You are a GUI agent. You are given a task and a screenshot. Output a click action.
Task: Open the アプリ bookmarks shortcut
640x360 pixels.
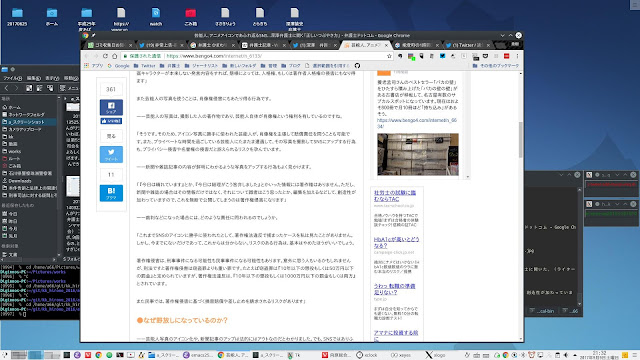tap(94, 65)
